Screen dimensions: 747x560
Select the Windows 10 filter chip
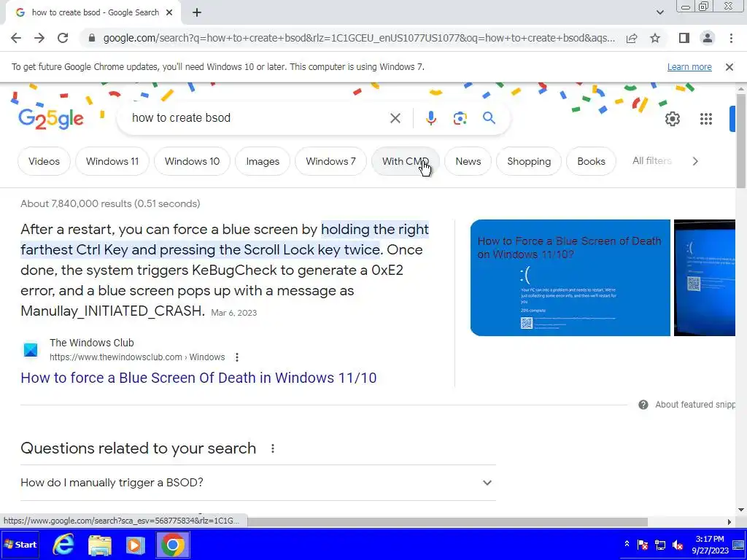[x=192, y=161]
